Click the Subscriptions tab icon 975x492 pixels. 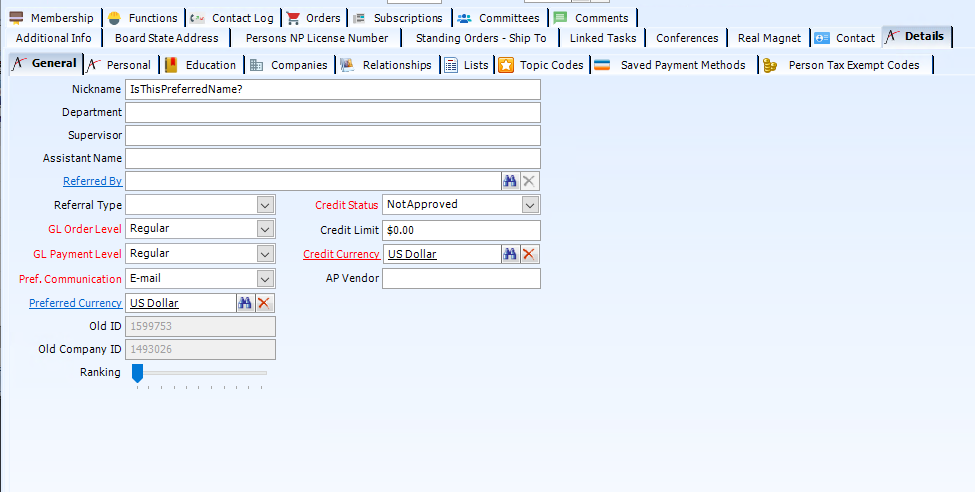click(x=359, y=18)
